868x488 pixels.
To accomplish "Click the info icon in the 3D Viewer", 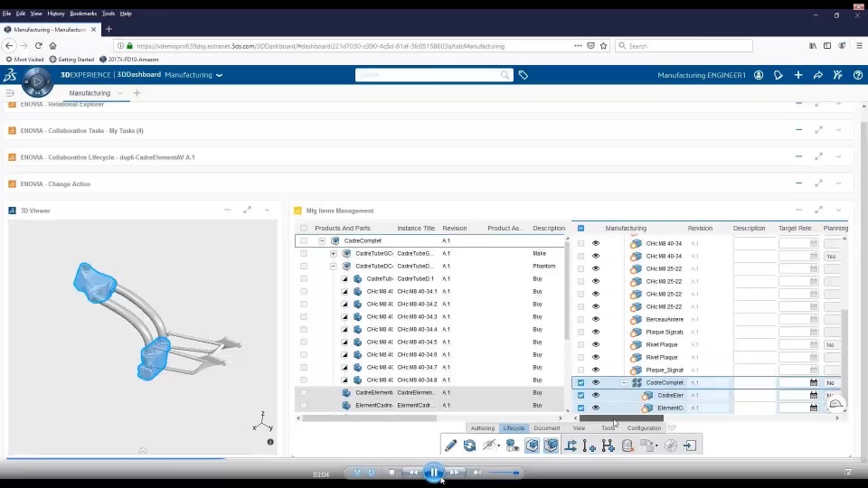I will point(270,442).
